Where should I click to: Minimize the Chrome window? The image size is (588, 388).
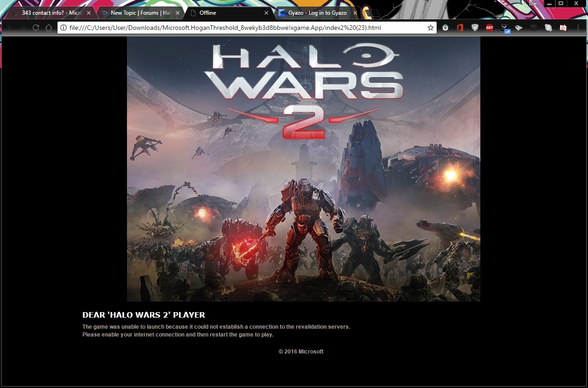pyautogui.click(x=549, y=4)
